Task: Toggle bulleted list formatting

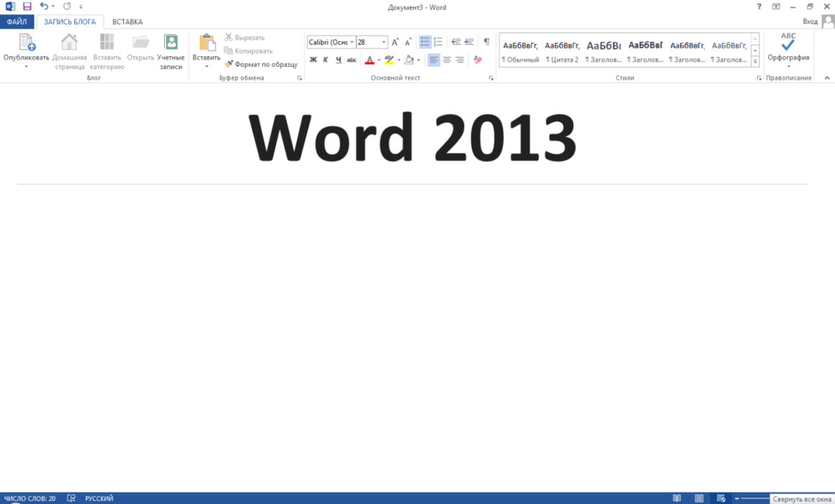Action: [x=425, y=42]
